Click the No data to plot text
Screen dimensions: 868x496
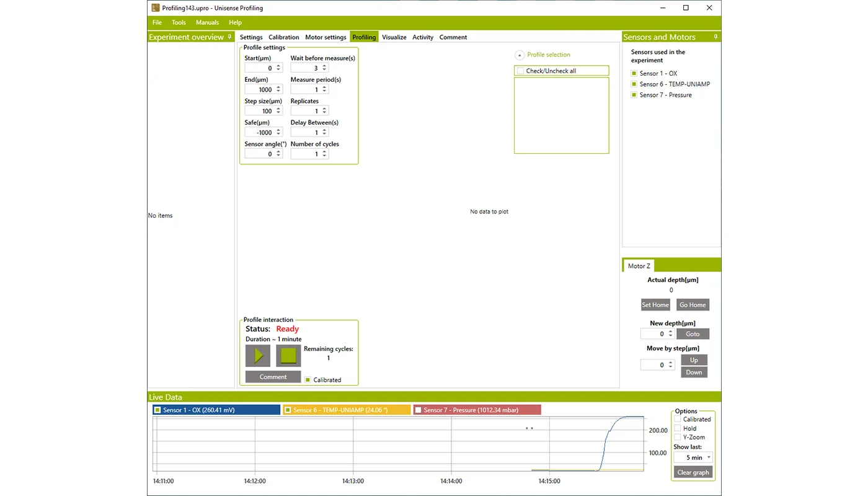(x=489, y=211)
